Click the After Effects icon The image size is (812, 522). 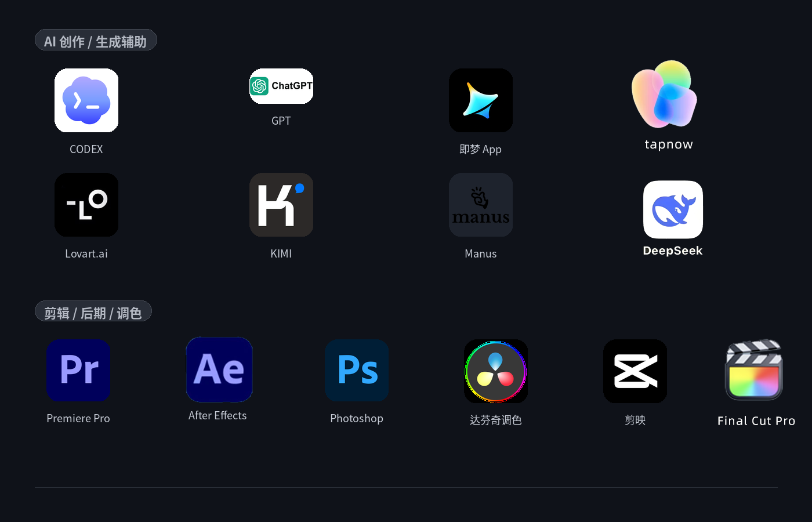(219, 369)
